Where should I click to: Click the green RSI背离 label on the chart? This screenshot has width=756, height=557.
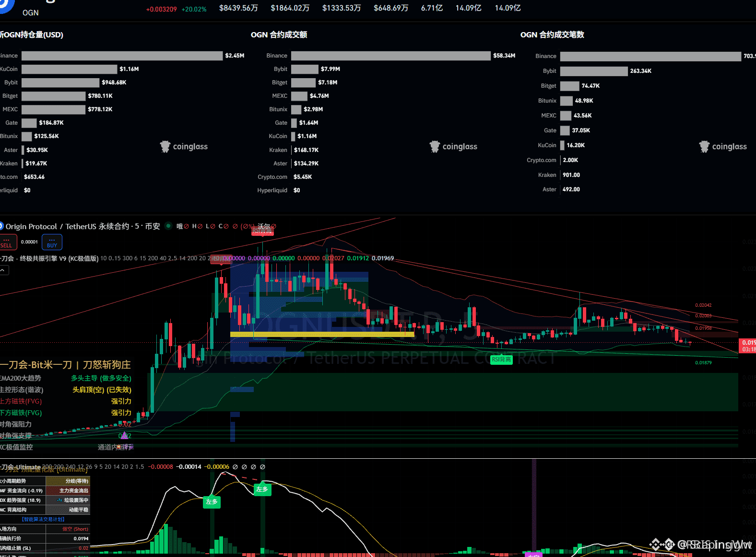(501, 360)
